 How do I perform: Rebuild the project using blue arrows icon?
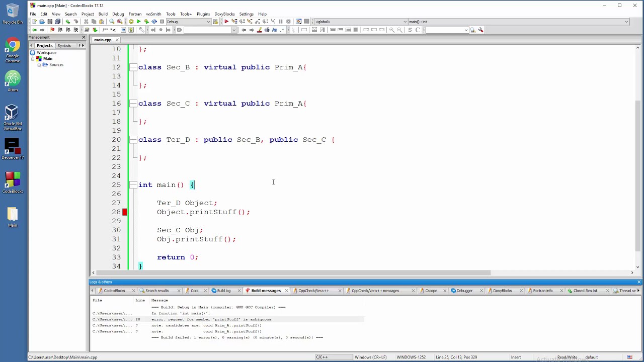pyautogui.click(x=154, y=22)
